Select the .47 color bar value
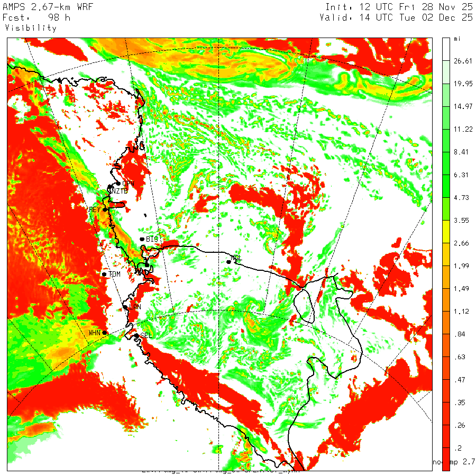 [460, 380]
